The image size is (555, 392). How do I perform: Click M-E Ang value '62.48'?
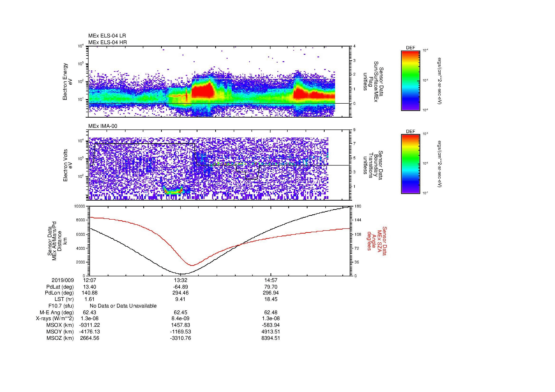pos(271,312)
